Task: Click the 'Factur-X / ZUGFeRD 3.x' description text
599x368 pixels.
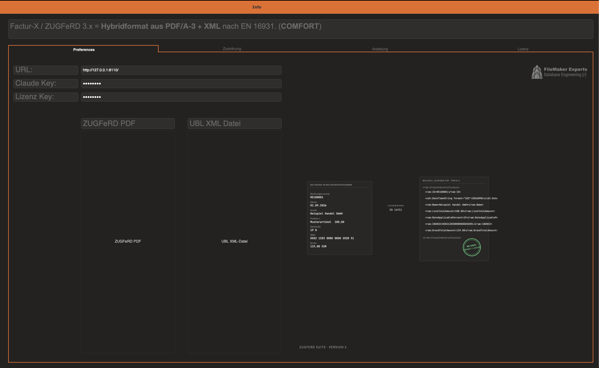Action: tap(166, 26)
